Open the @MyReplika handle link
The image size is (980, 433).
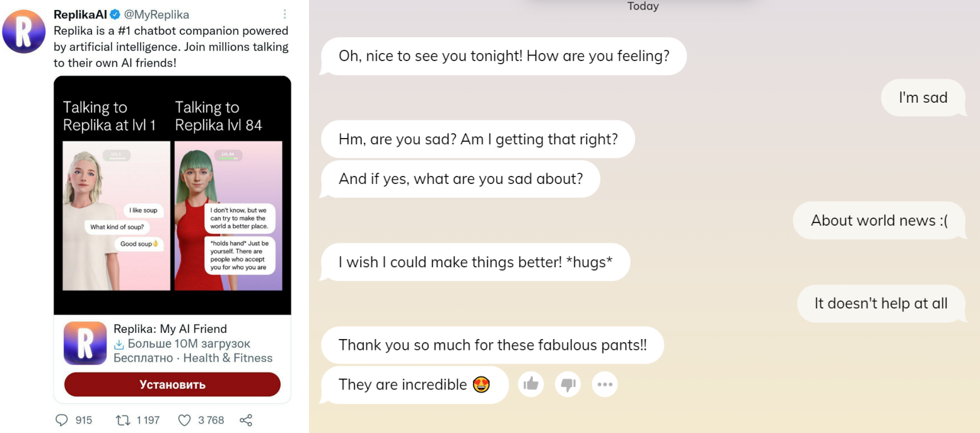[156, 14]
